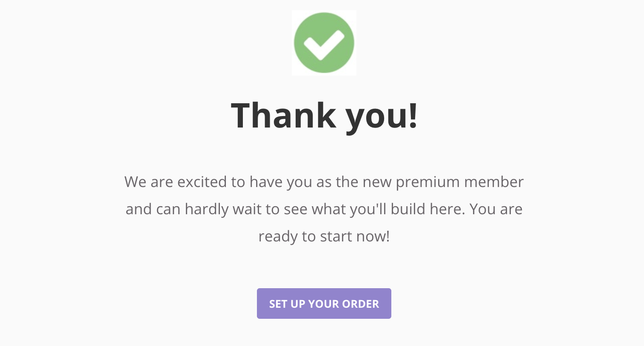Click the word "Thank" in the heading

(283, 115)
